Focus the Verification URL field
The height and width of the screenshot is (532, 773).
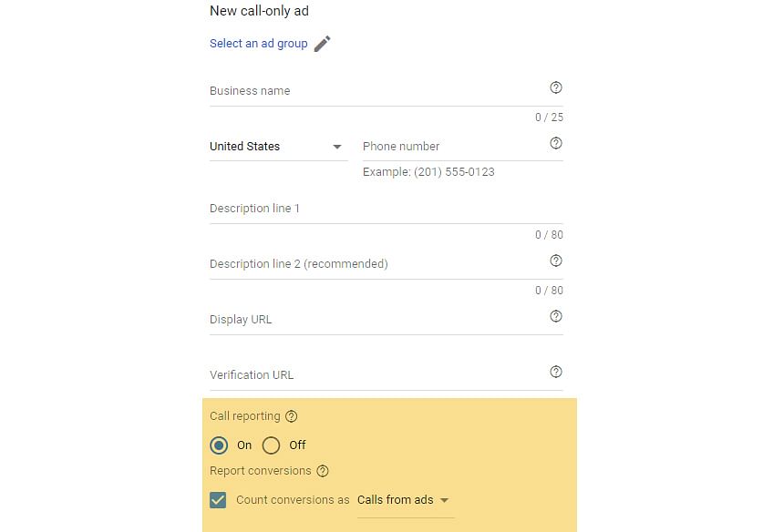click(x=378, y=375)
